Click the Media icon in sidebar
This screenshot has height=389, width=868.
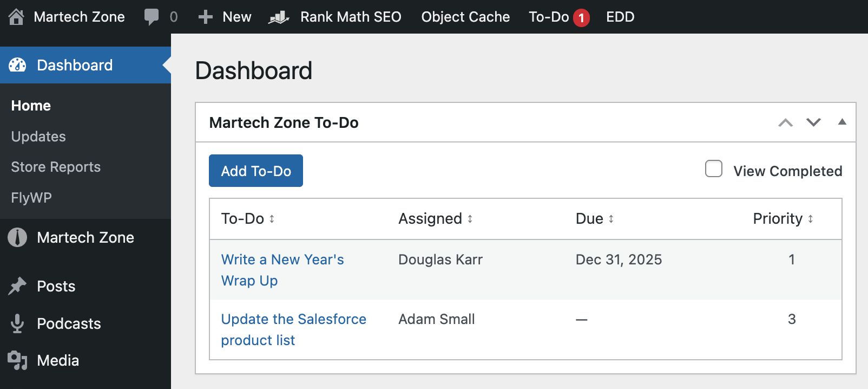tap(17, 360)
